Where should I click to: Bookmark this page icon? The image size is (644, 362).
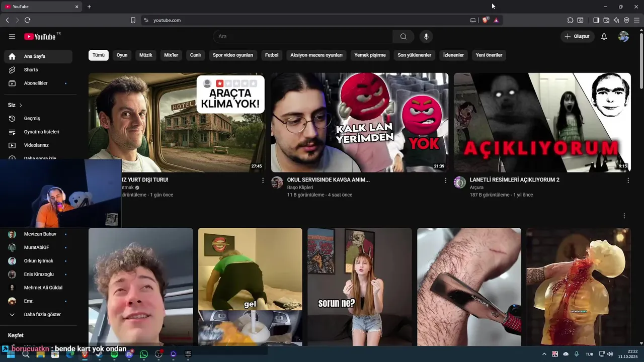(133, 20)
